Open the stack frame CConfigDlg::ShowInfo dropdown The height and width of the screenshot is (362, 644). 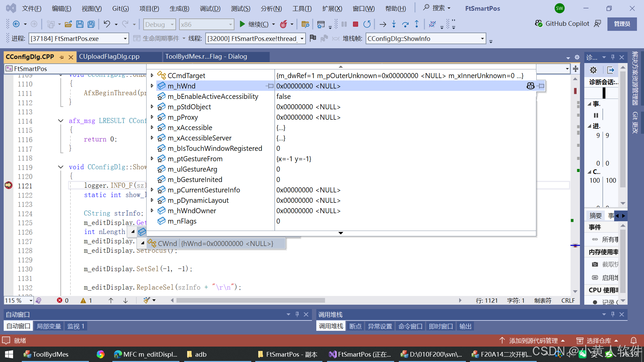pos(482,39)
